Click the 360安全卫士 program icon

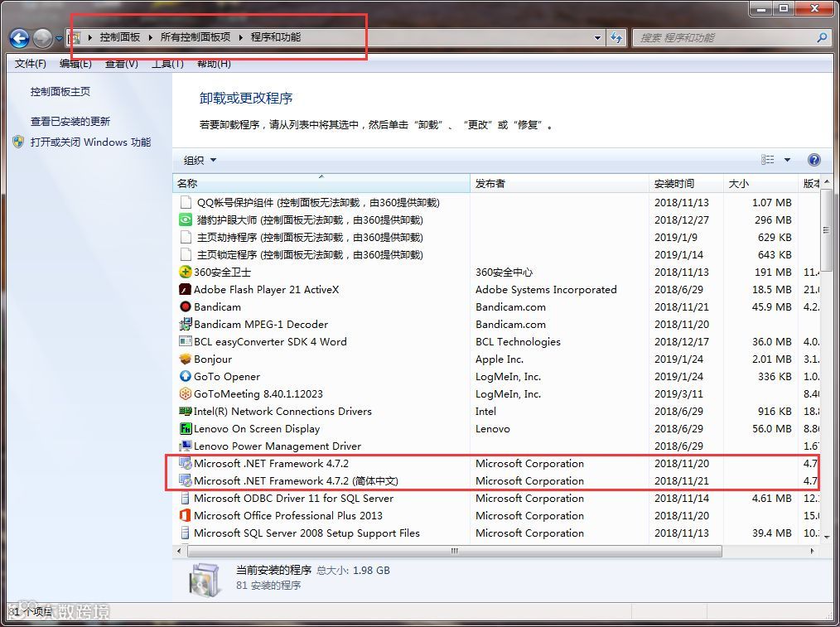(186, 272)
